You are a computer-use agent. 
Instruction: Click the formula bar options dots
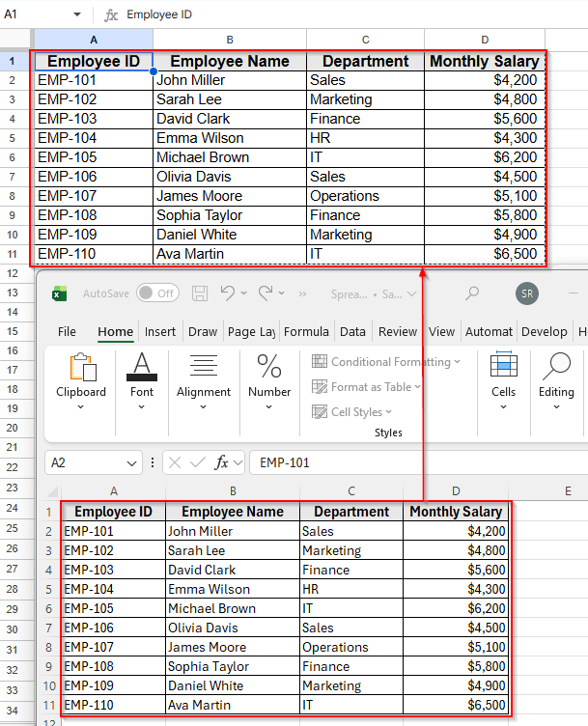pos(153,462)
